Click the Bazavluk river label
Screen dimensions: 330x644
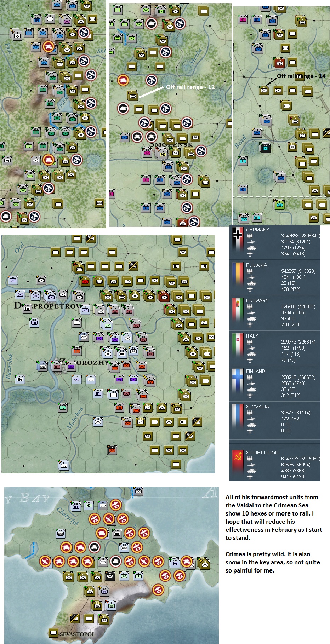pyautogui.click(x=10, y=366)
